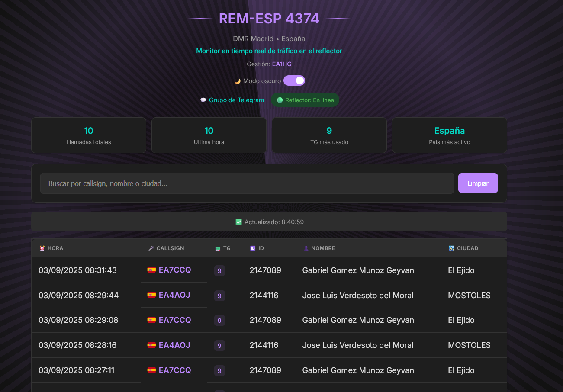
Task: Click the green checkmark next to Actualizado
Action: point(238,222)
